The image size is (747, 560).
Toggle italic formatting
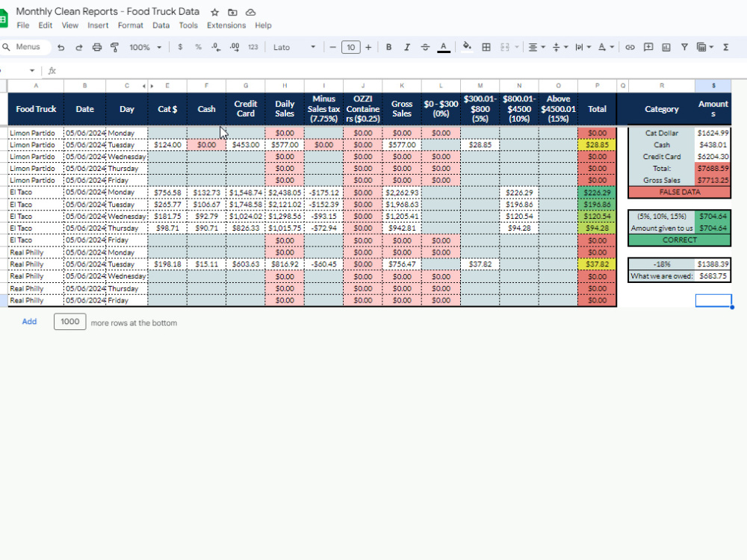[407, 47]
